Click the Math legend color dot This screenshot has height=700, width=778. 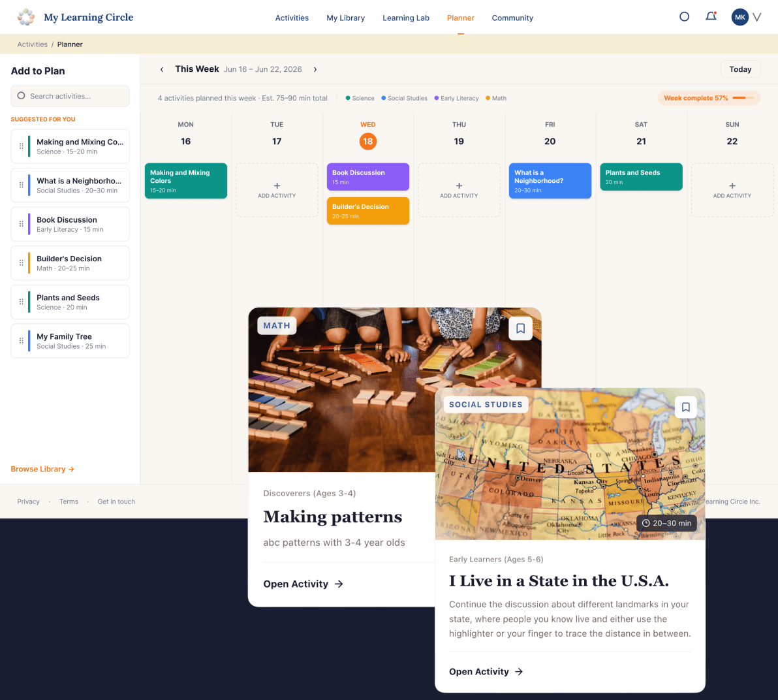[x=488, y=98]
